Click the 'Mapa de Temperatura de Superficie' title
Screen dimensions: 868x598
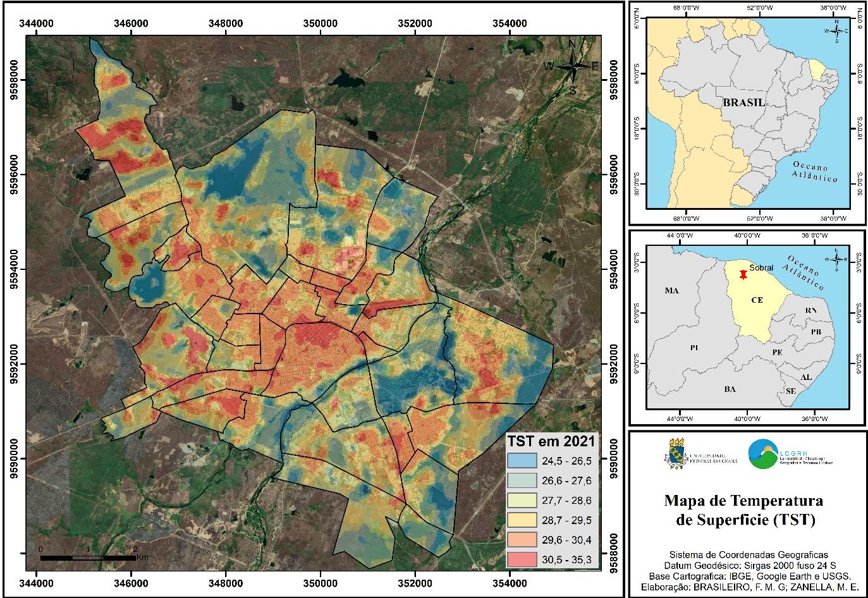pyautogui.click(x=743, y=511)
